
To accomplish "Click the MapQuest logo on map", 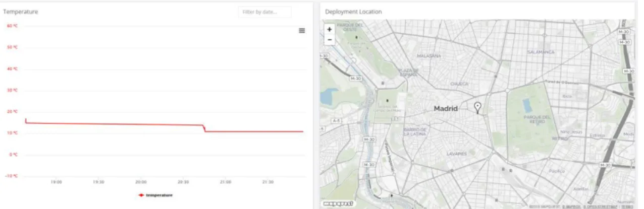I will tap(338, 203).
